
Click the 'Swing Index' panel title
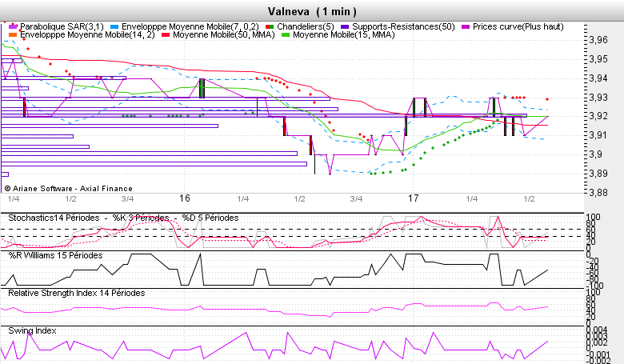point(32,330)
